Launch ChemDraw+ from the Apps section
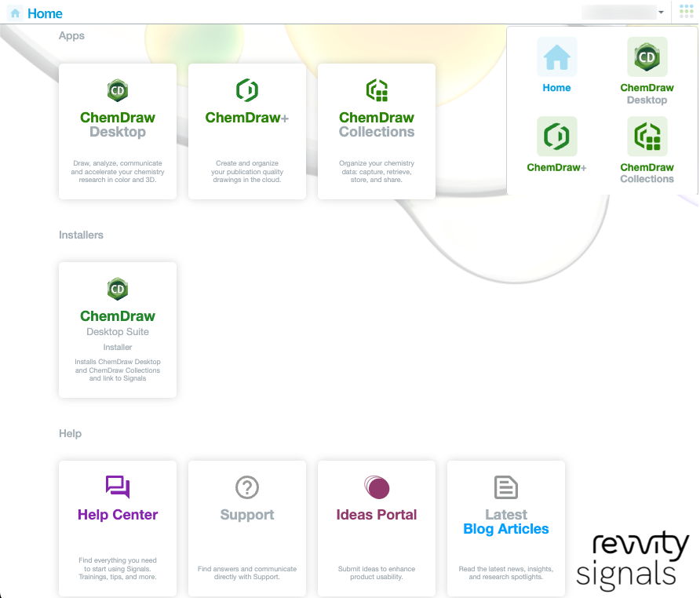Screen dimensions: 700x598 coord(246,89)
